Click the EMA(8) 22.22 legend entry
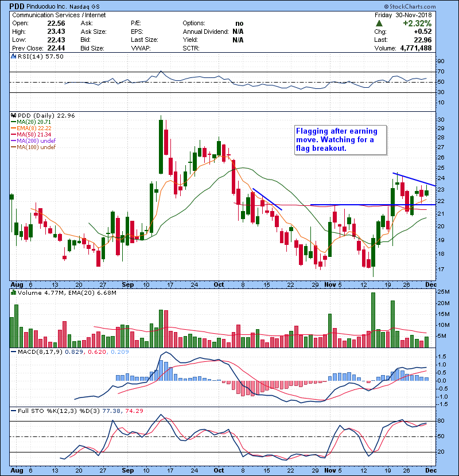This screenshot has width=459, height=476. pos(32,128)
